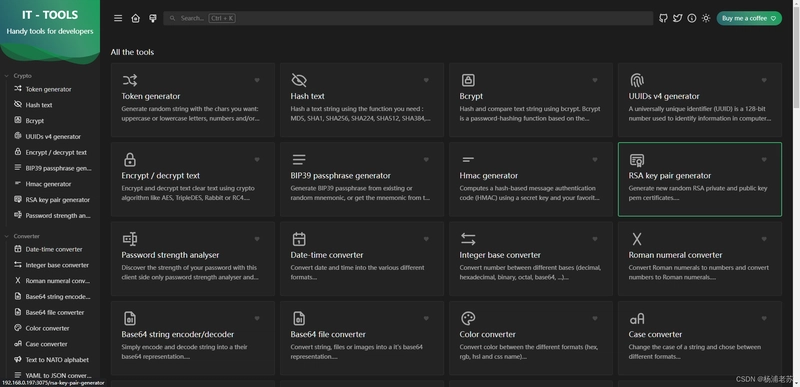Toggle the sidebar menu hamburger icon
Screen dimensions: 800x387
[118, 18]
